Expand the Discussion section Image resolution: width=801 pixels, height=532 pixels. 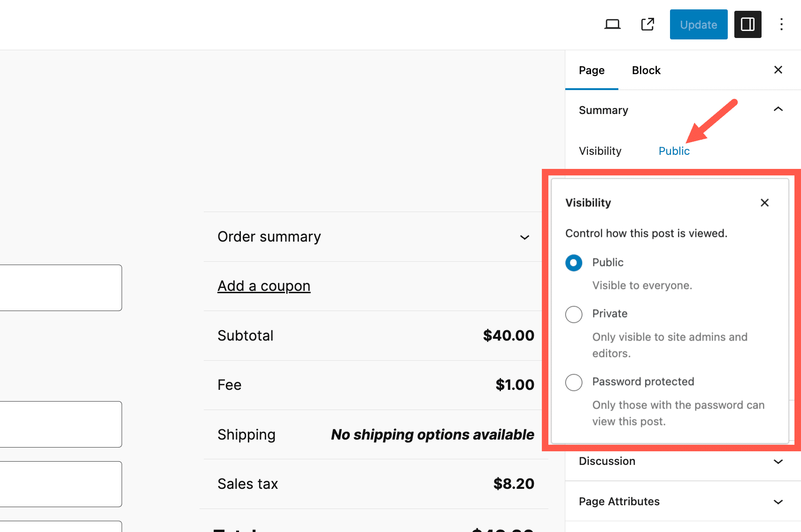coord(778,462)
